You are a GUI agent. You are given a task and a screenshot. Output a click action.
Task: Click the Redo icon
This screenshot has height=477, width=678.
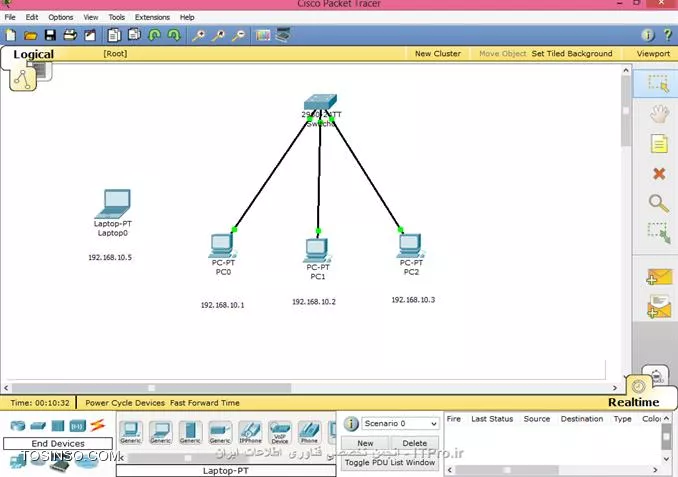tap(174, 35)
